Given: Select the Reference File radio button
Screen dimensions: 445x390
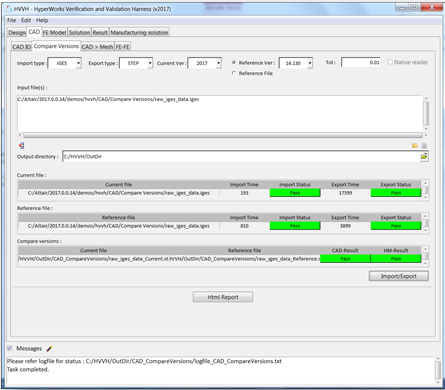Looking at the screenshot, I should [234, 73].
